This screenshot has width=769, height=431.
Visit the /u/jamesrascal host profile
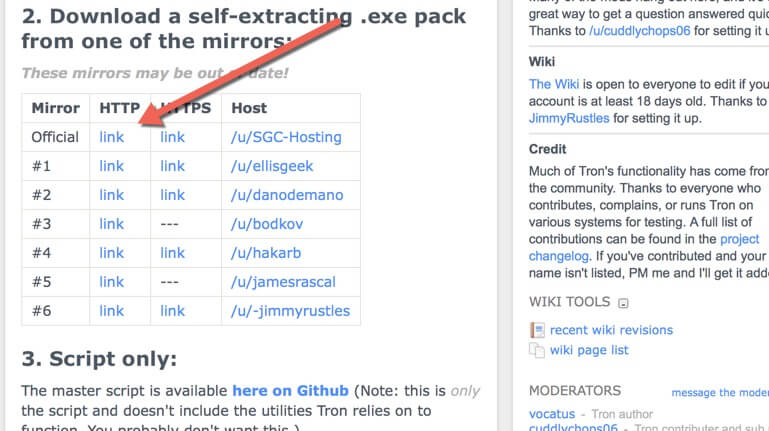[283, 282]
